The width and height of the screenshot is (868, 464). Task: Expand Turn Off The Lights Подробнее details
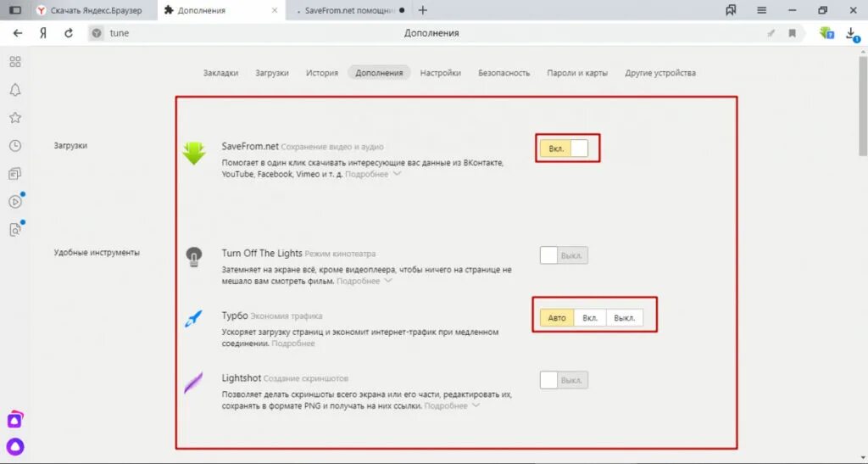364,281
